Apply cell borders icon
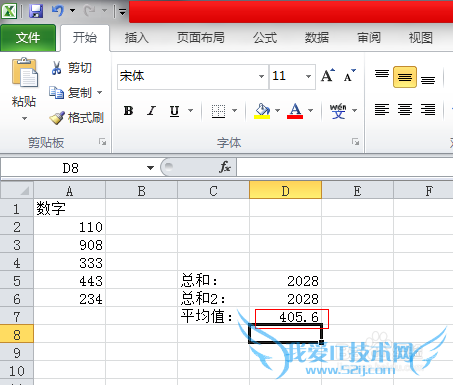 (x=218, y=111)
